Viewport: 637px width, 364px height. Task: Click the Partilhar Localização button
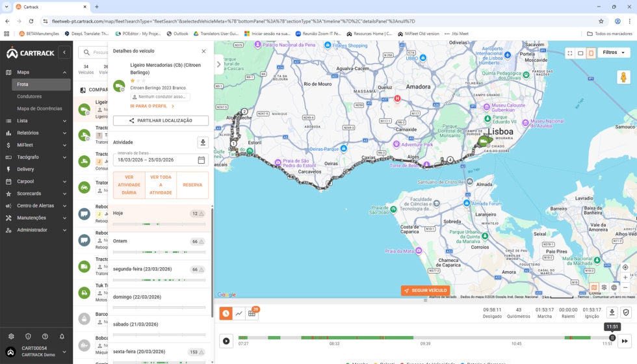(x=161, y=121)
